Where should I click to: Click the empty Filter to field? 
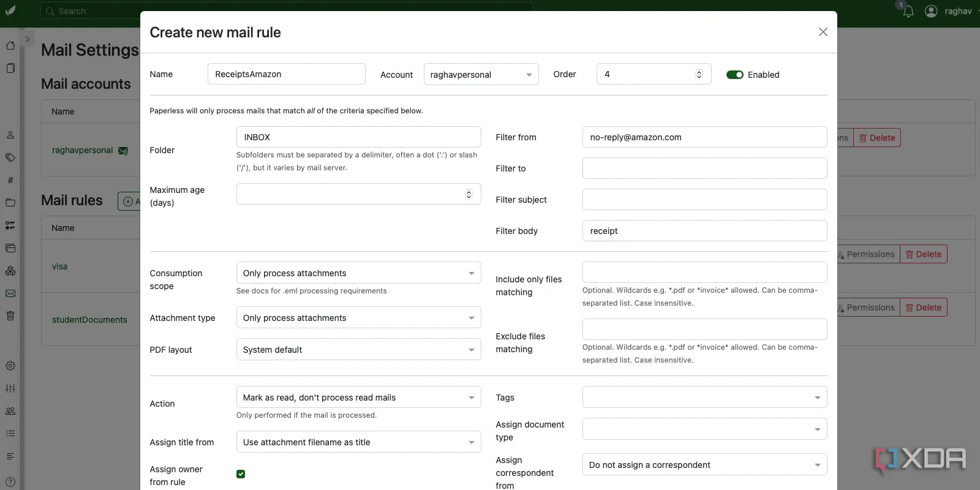coord(704,168)
